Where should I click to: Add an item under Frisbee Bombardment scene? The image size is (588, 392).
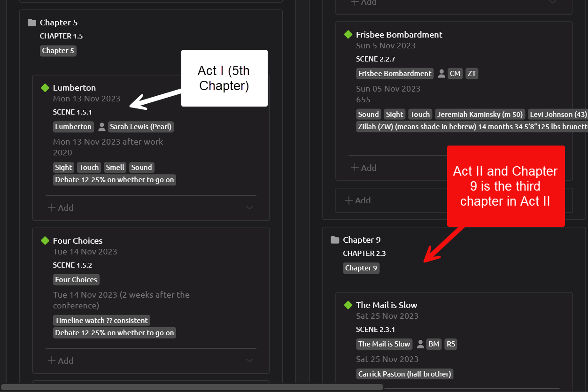tap(364, 168)
